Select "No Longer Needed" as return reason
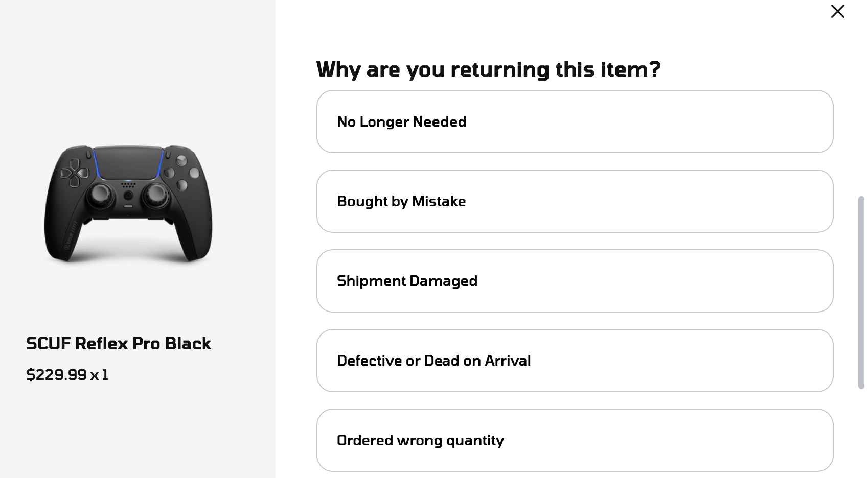The image size is (868, 478). 575,122
